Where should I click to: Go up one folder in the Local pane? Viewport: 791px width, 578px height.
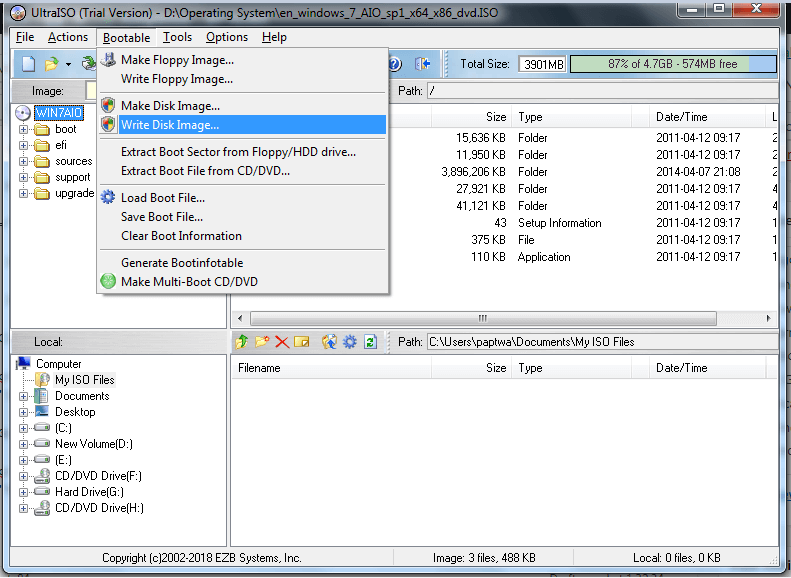[241, 342]
